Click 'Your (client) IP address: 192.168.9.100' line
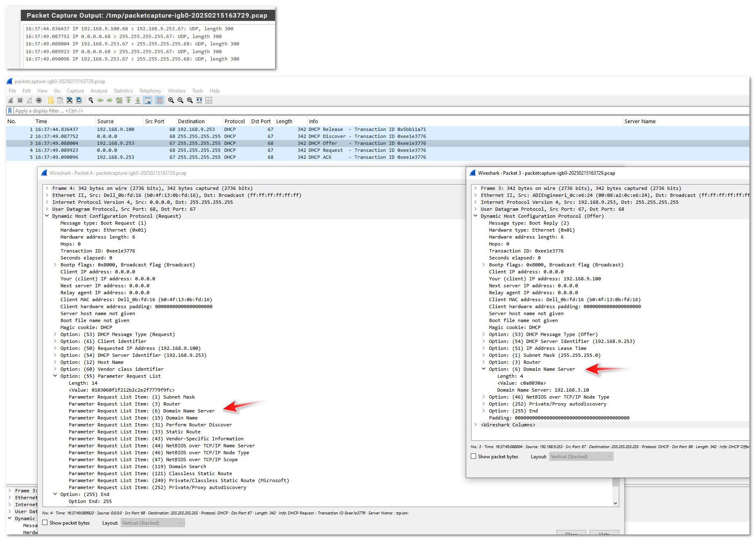This screenshot has width=756, height=541. [545, 279]
